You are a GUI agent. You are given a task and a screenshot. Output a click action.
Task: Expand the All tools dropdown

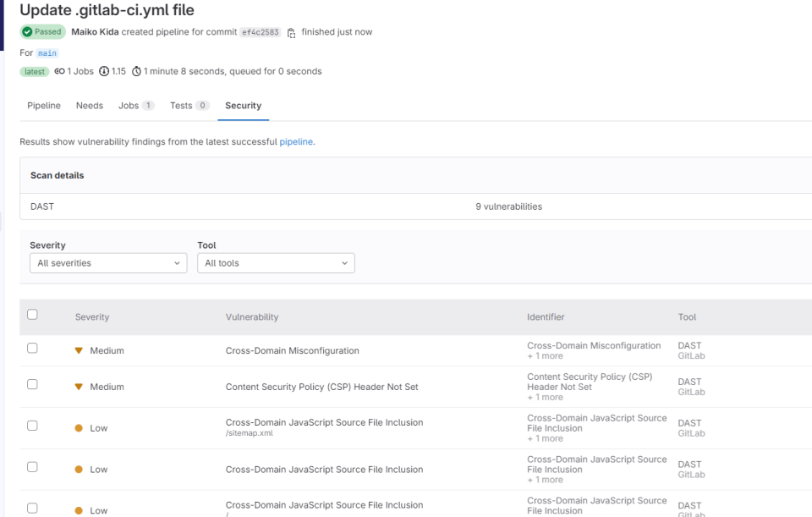point(276,263)
